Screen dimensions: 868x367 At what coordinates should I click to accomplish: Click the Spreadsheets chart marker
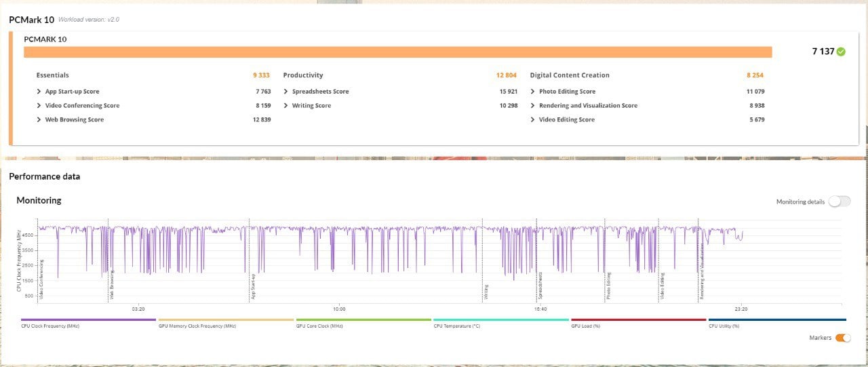click(540, 286)
